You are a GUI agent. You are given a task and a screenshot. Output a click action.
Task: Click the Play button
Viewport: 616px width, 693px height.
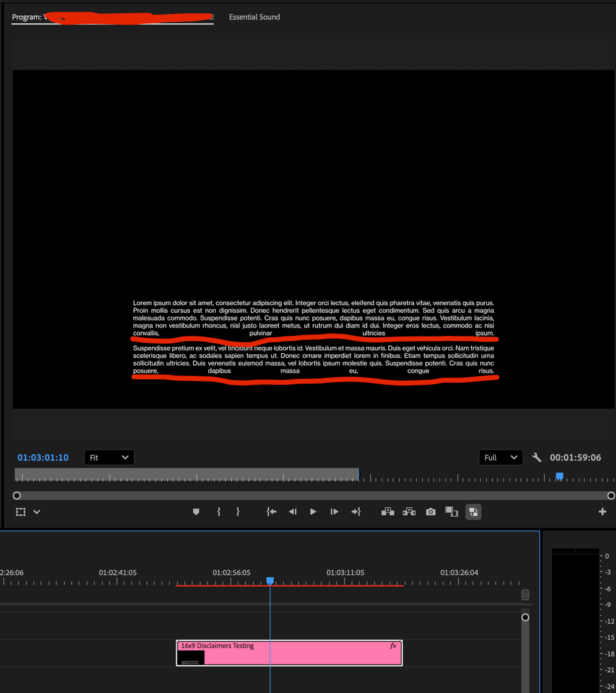click(x=313, y=511)
